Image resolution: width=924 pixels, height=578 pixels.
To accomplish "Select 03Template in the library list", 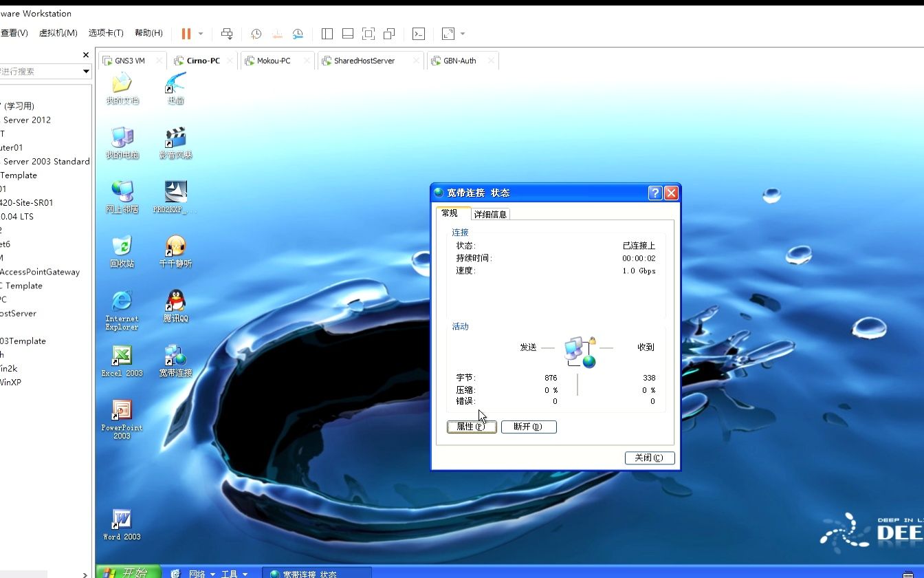I will 23,341.
